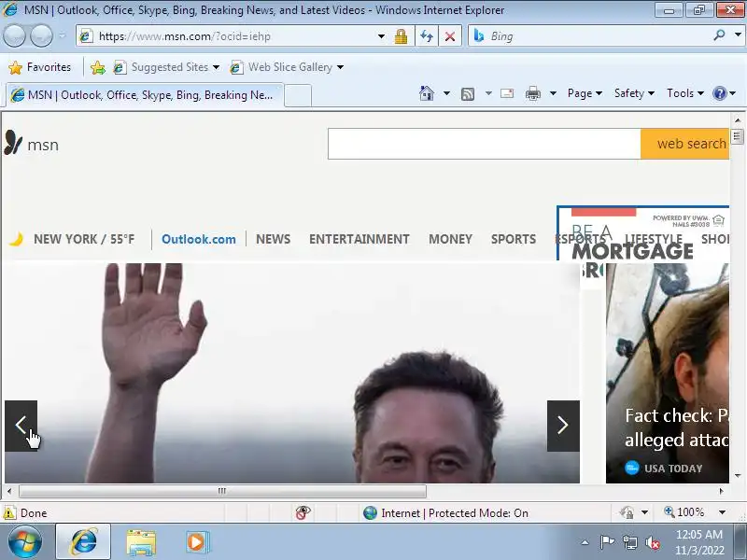Image resolution: width=747 pixels, height=560 pixels.
Task: Show previous slide in the carousel
Action: [21, 426]
